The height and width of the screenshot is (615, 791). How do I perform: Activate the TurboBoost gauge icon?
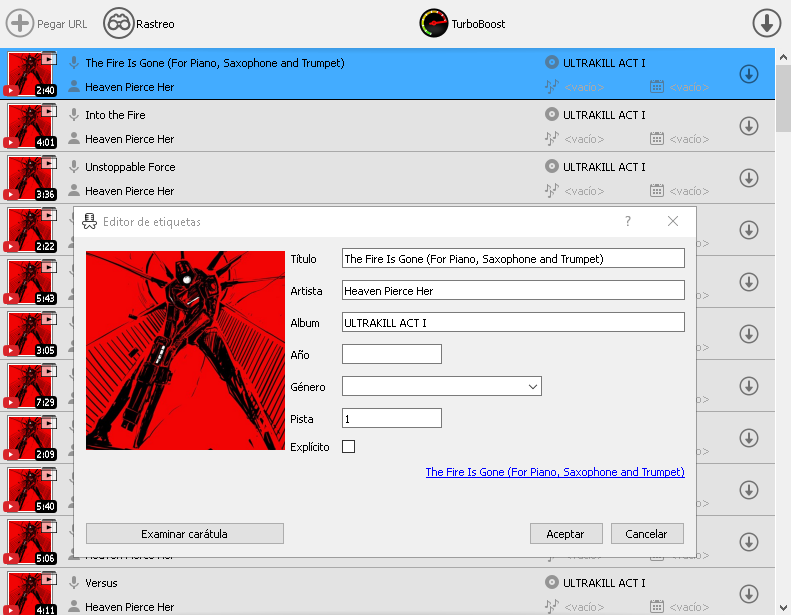(434, 23)
